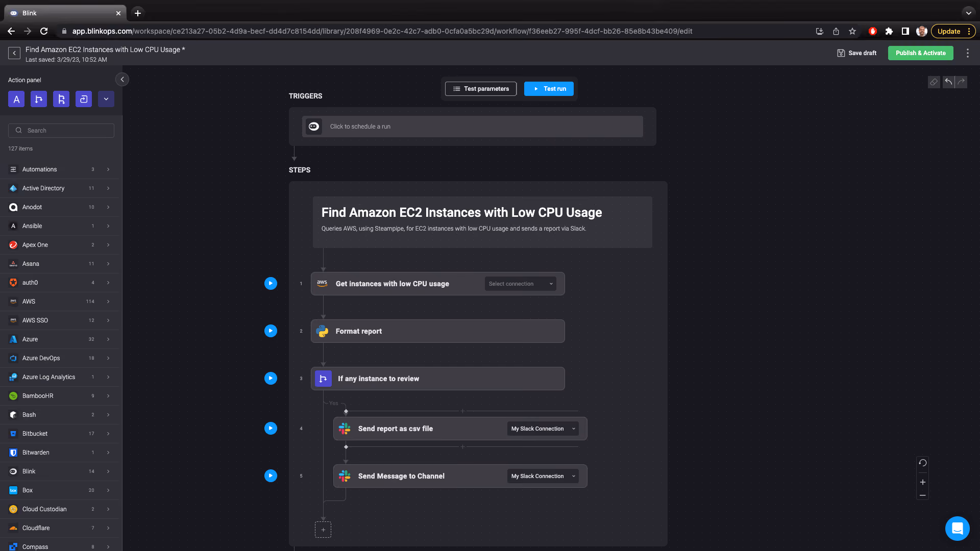Save draft of the workflow
Viewport: 980px width, 551px height.
point(857,53)
